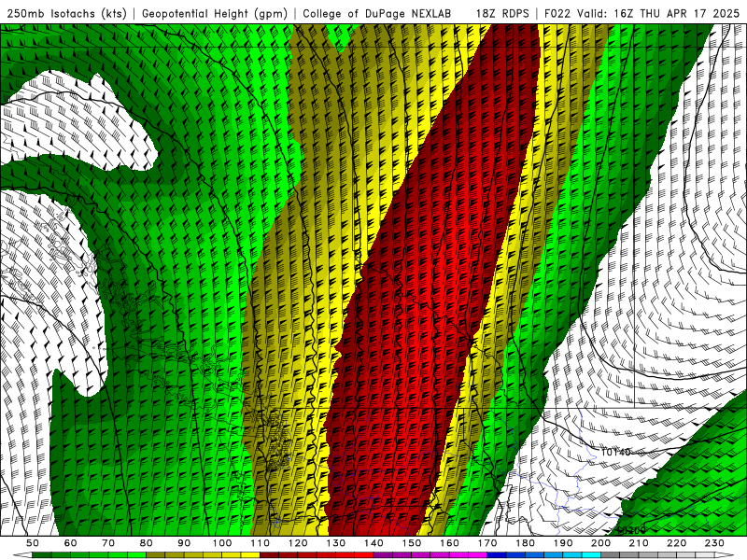
Task: Click the 210 knot color scale label
Action: 639,543
